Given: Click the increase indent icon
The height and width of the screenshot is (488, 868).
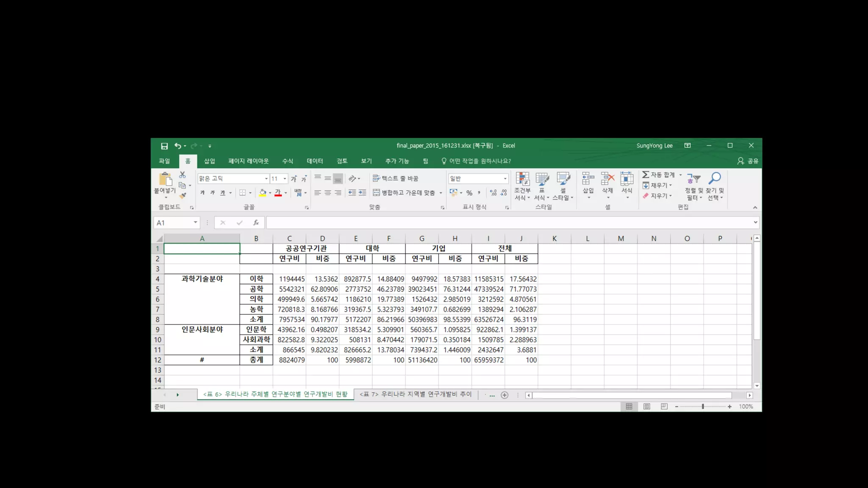Looking at the screenshot, I should tap(362, 193).
